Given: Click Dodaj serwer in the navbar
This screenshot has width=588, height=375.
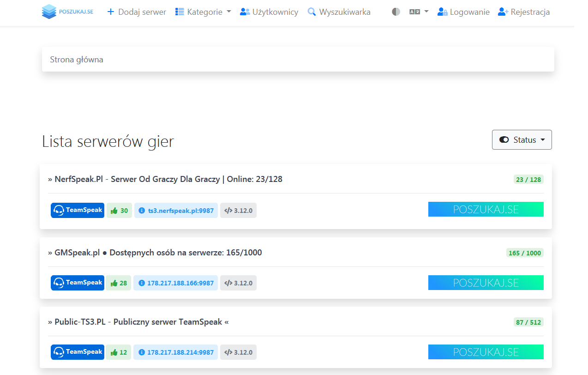Looking at the screenshot, I should tap(137, 12).
